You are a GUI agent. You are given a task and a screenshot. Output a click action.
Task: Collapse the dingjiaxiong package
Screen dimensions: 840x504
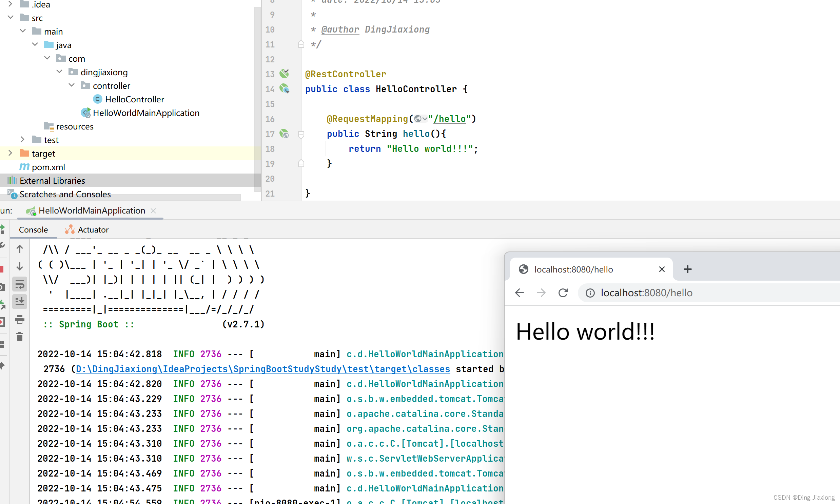tap(59, 72)
